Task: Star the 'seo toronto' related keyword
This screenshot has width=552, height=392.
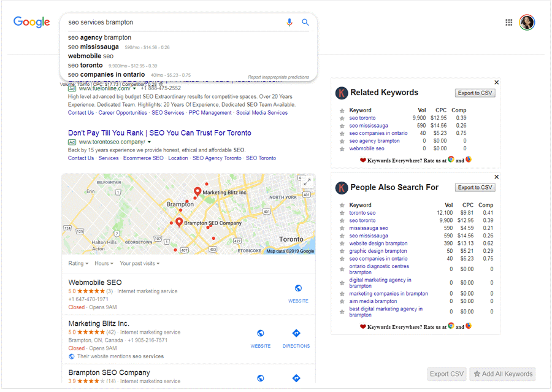Action: pyautogui.click(x=342, y=118)
